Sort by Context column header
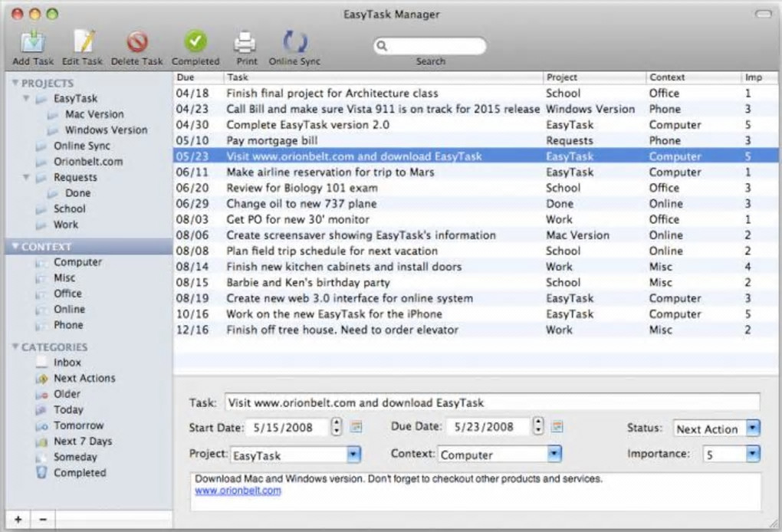 click(693, 77)
